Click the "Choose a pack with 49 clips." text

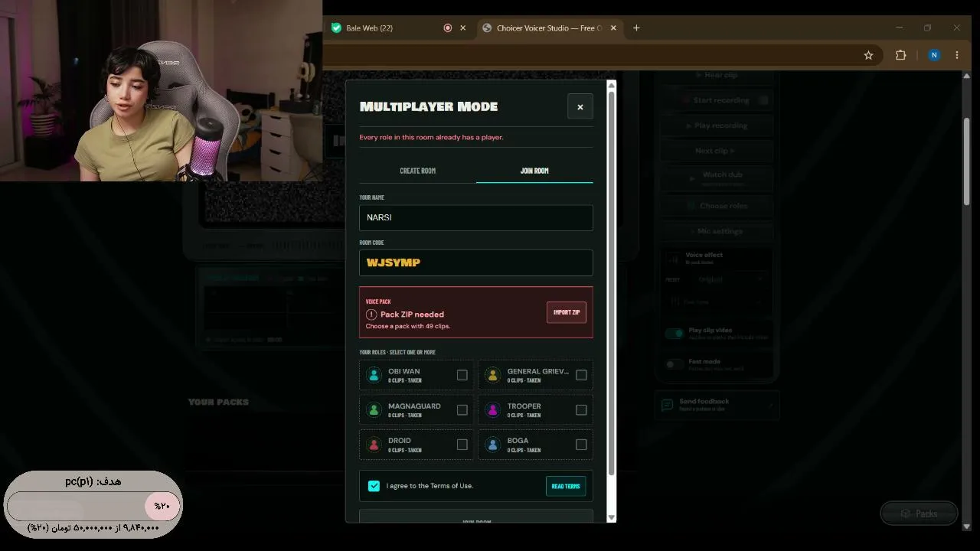[x=408, y=326]
